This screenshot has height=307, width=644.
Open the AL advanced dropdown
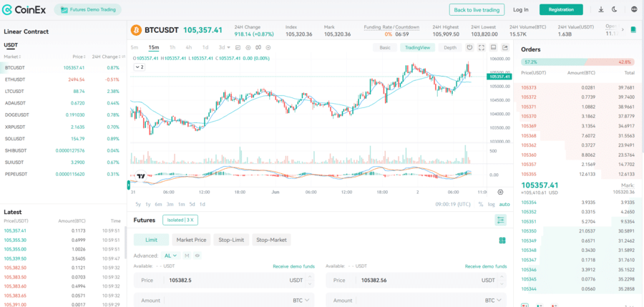(170, 255)
